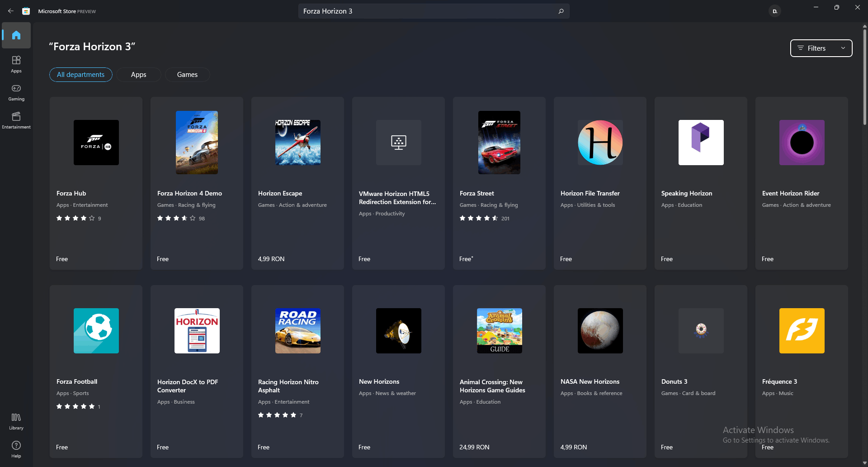This screenshot has width=868, height=467.
Task: Open the Speaking Horizon app icon
Action: [701, 143]
